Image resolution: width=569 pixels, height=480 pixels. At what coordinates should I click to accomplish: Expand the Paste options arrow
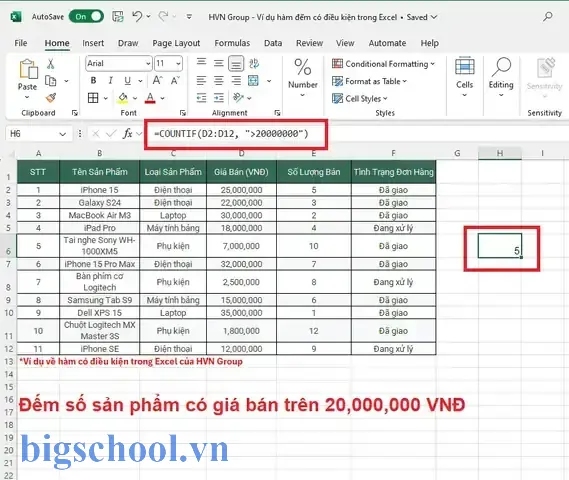[x=27, y=97]
